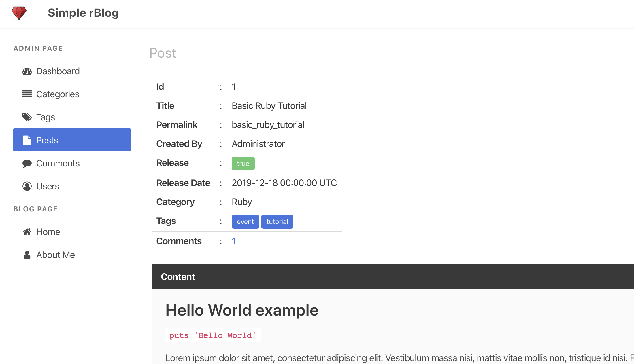
Task: Go to Categories in the sidebar
Action: pyautogui.click(x=58, y=94)
